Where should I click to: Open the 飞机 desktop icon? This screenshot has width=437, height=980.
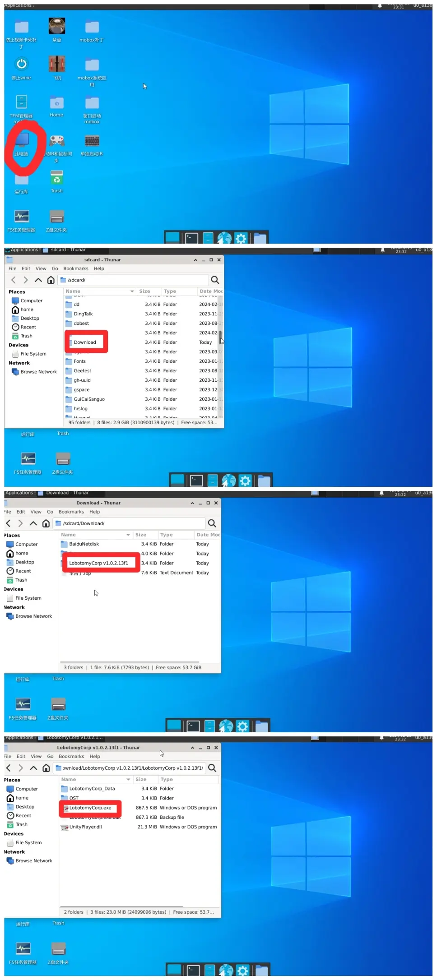click(56, 64)
